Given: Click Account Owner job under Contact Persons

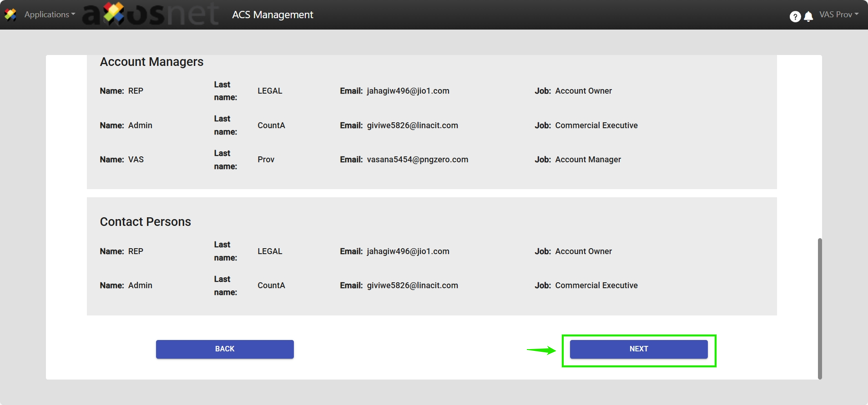Looking at the screenshot, I should (583, 251).
